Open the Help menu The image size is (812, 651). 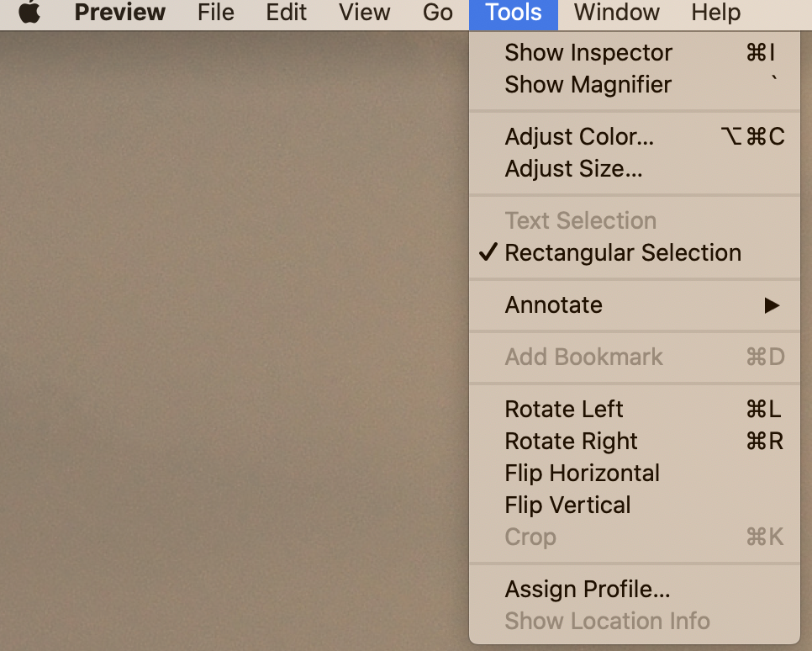(715, 13)
